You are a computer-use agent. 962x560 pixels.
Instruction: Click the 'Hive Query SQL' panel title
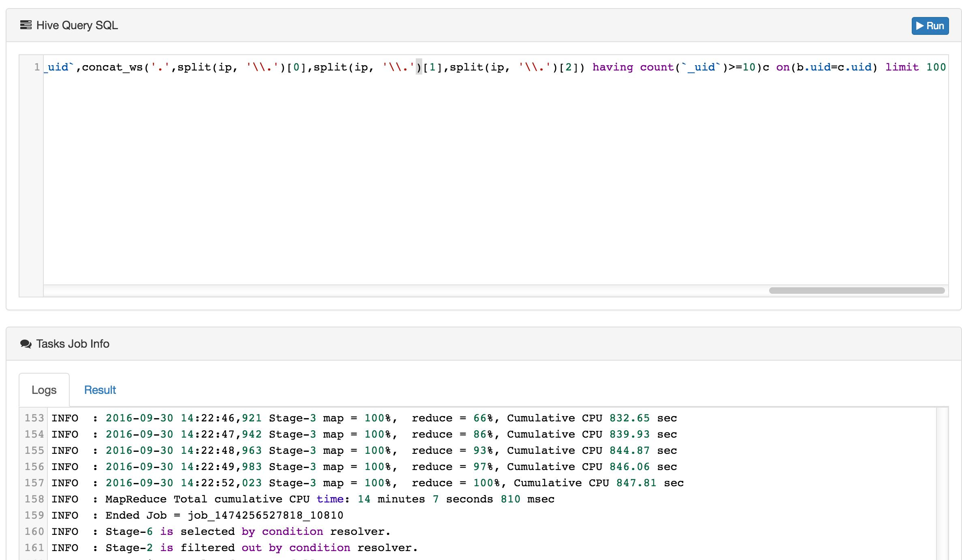point(77,25)
